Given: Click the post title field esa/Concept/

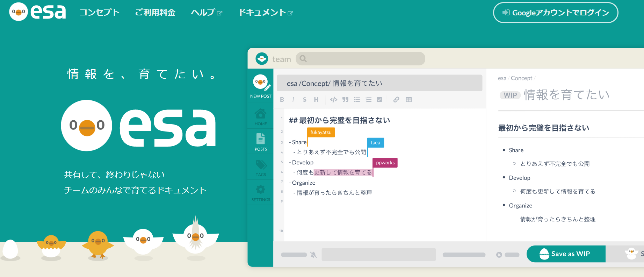Looking at the screenshot, I should [x=379, y=83].
